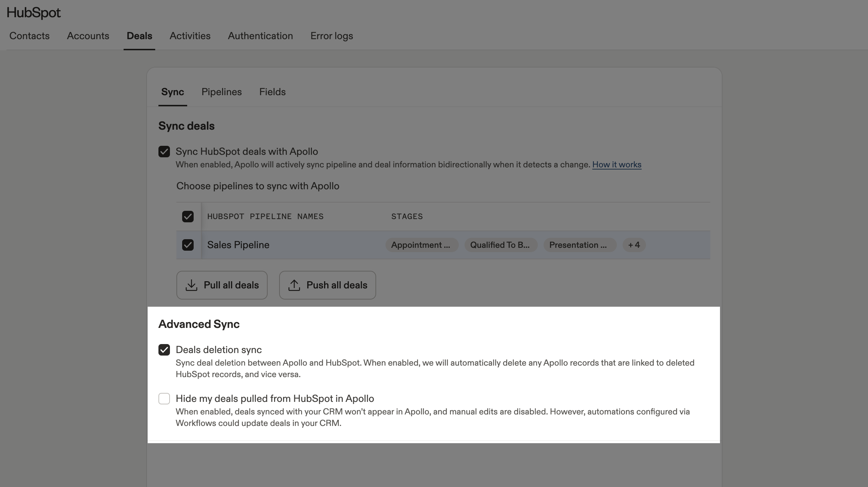The height and width of the screenshot is (487, 868).
Task: Select the Presentation stage chip
Action: pos(580,245)
